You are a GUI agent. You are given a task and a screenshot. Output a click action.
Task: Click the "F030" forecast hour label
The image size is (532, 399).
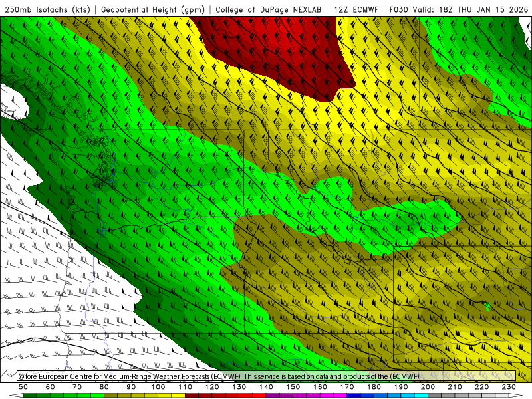(x=398, y=10)
